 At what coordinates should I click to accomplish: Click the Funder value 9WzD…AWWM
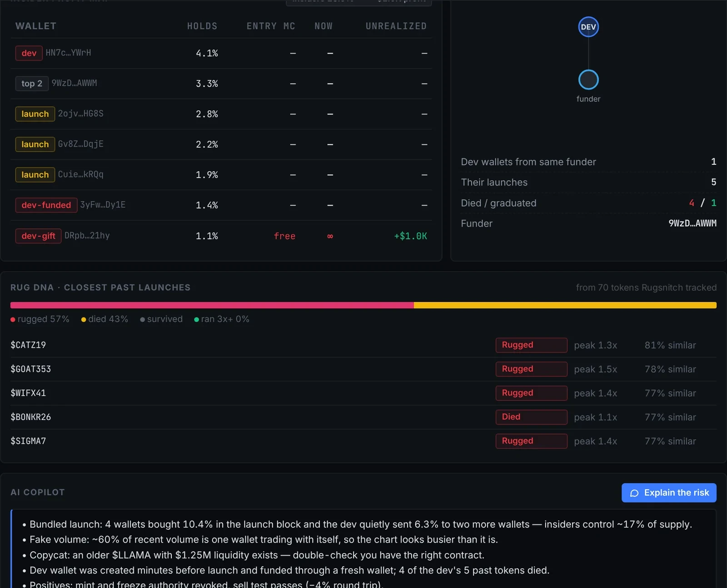tap(692, 223)
